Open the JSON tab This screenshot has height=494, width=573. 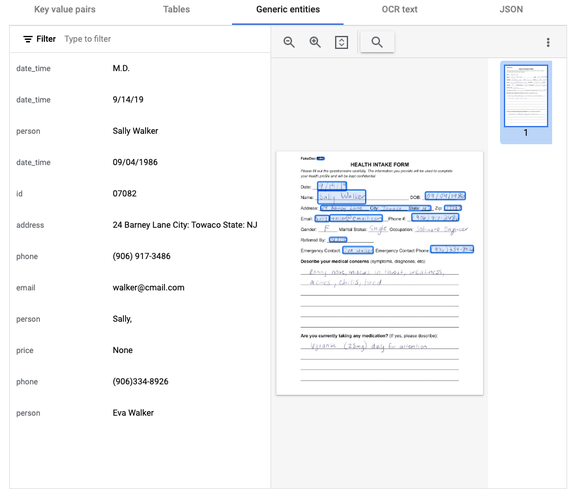pyautogui.click(x=511, y=10)
